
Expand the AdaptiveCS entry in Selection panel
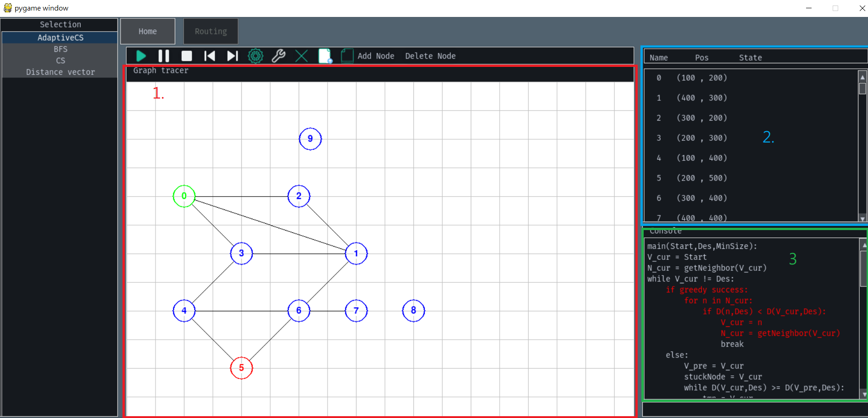coord(60,38)
